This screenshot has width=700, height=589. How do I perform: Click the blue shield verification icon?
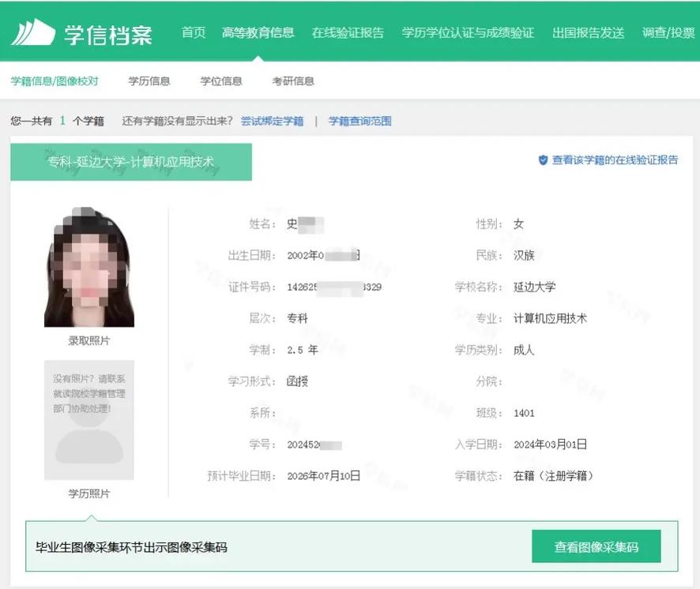point(541,159)
